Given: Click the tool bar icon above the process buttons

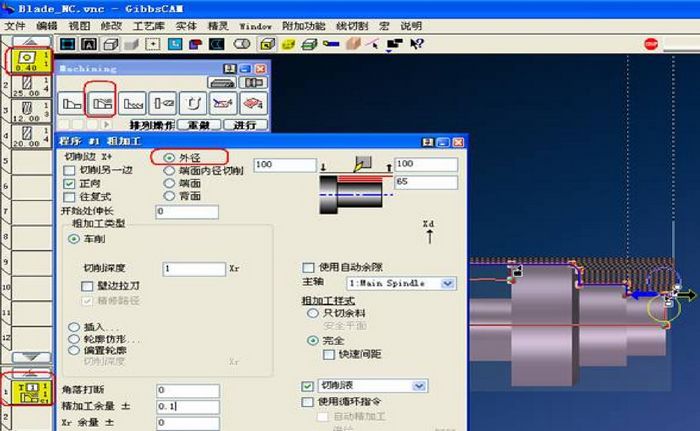Looking at the screenshot, I should tap(222, 83).
